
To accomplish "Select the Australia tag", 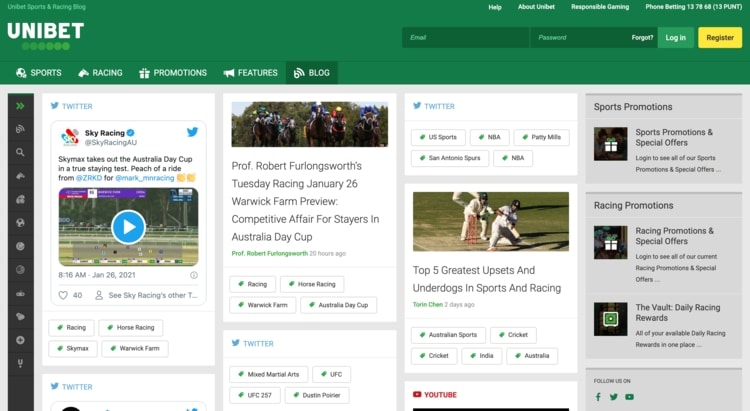I will pos(532,356).
